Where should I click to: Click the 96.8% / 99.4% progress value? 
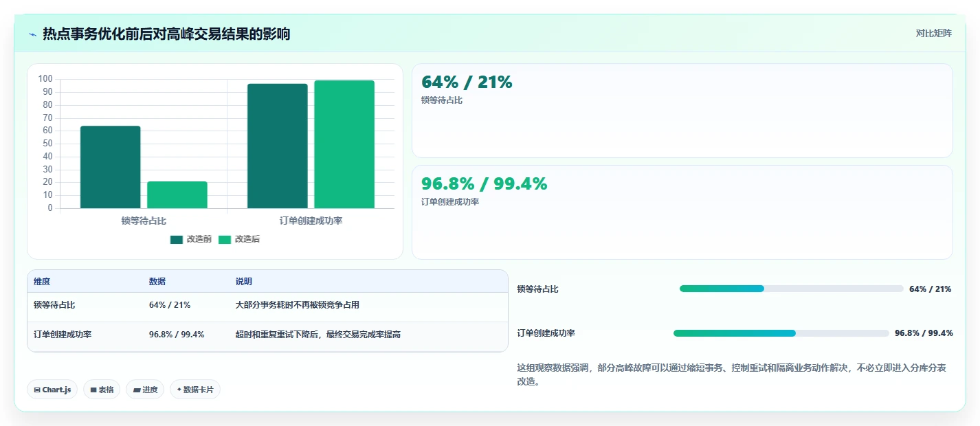click(x=924, y=333)
